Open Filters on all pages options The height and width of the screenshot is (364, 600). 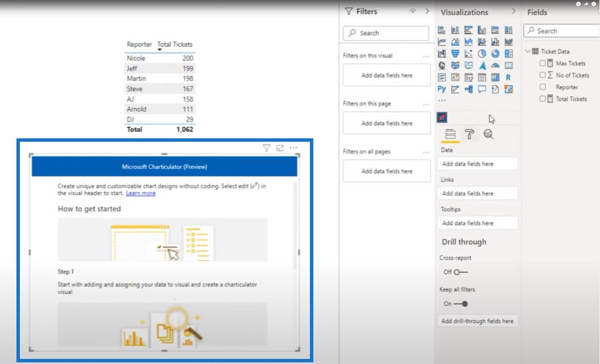(426, 152)
